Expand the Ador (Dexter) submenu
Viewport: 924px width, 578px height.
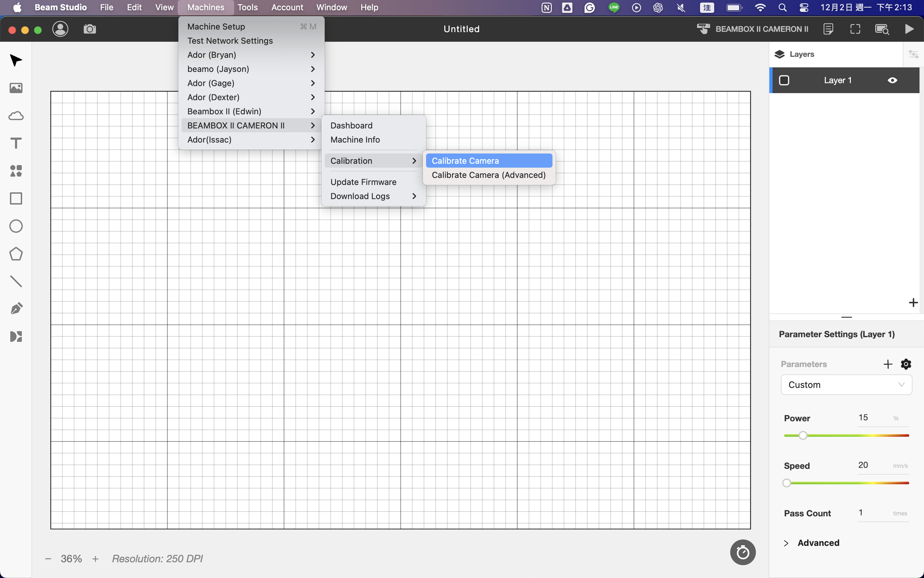(x=251, y=97)
